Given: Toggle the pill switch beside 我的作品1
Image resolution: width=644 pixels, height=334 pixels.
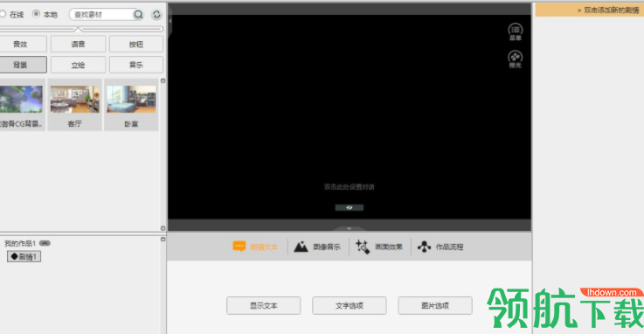Looking at the screenshot, I should pyautogui.click(x=45, y=243).
